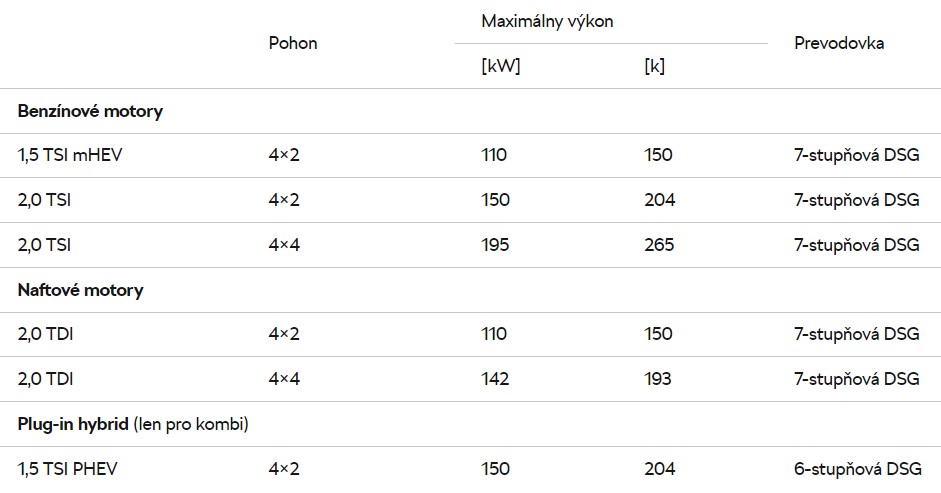941x493 pixels.
Task: Select the Benzínové motory section heading
Action: click(x=90, y=111)
